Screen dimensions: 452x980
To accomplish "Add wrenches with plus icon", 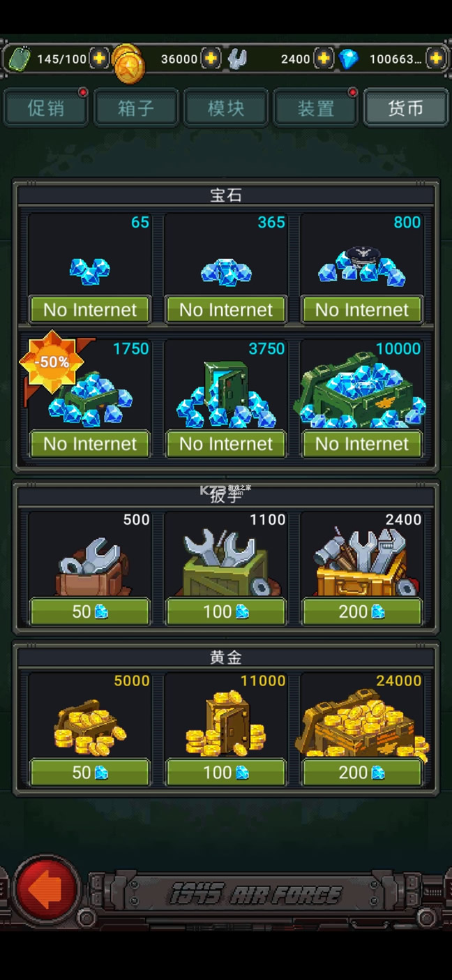I will tap(324, 59).
